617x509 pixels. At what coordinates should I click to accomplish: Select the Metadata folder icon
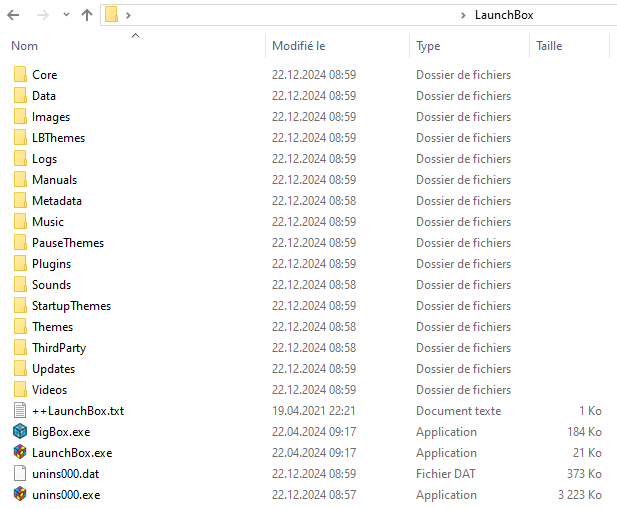20,200
